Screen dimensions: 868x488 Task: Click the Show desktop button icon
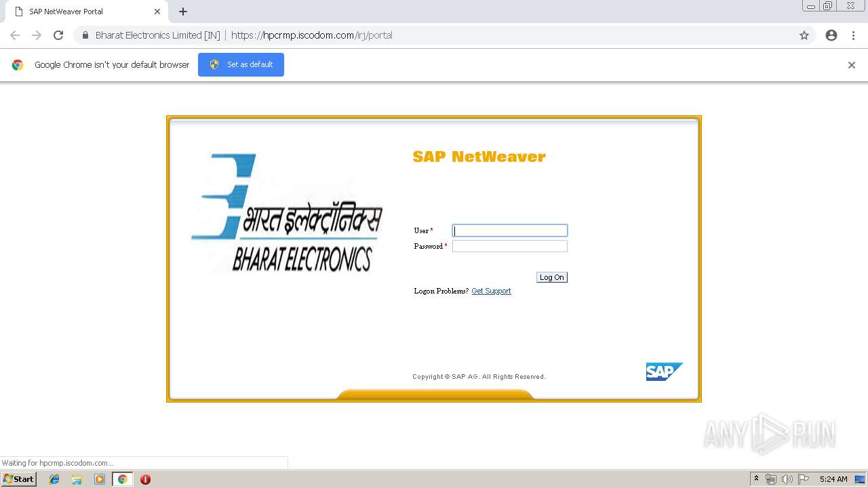pos(860,479)
